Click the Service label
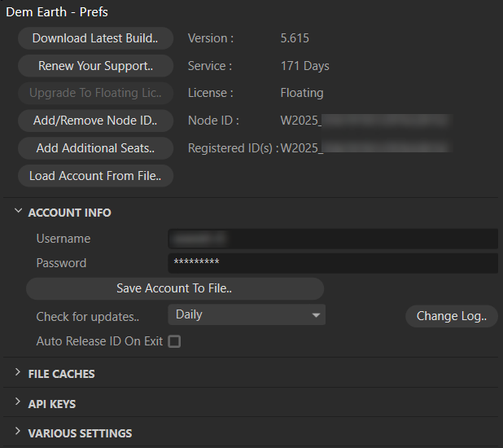The width and height of the screenshot is (503, 448). (x=210, y=66)
